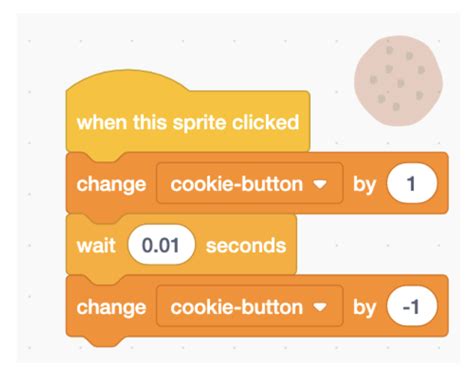
Task: Click the word "wait" on the wait block
Action: coord(96,246)
